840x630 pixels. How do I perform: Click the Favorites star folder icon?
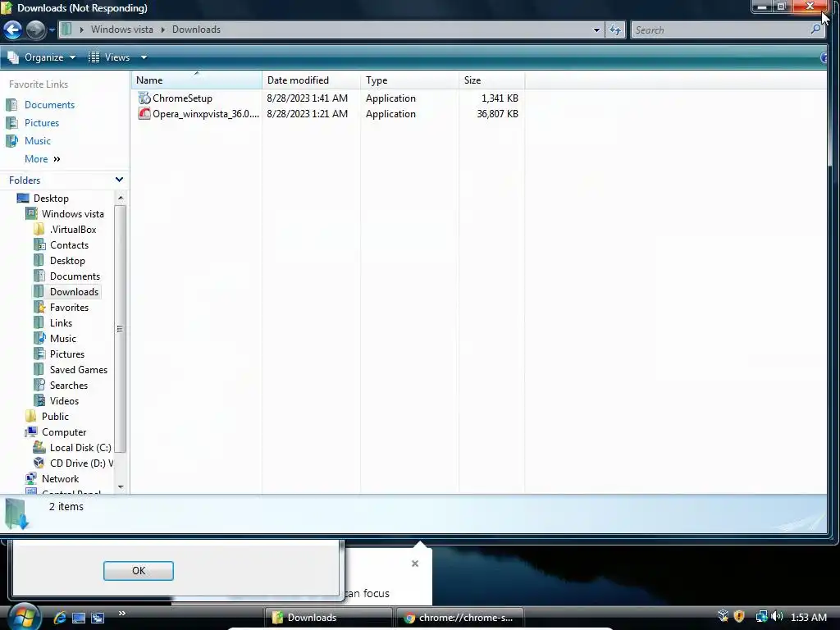click(x=39, y=307)
